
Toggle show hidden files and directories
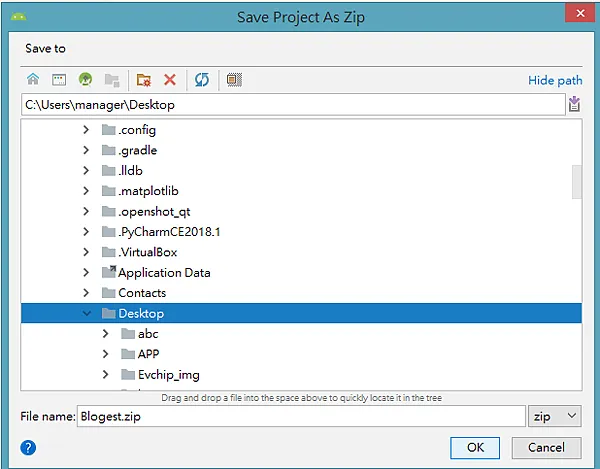234,79
